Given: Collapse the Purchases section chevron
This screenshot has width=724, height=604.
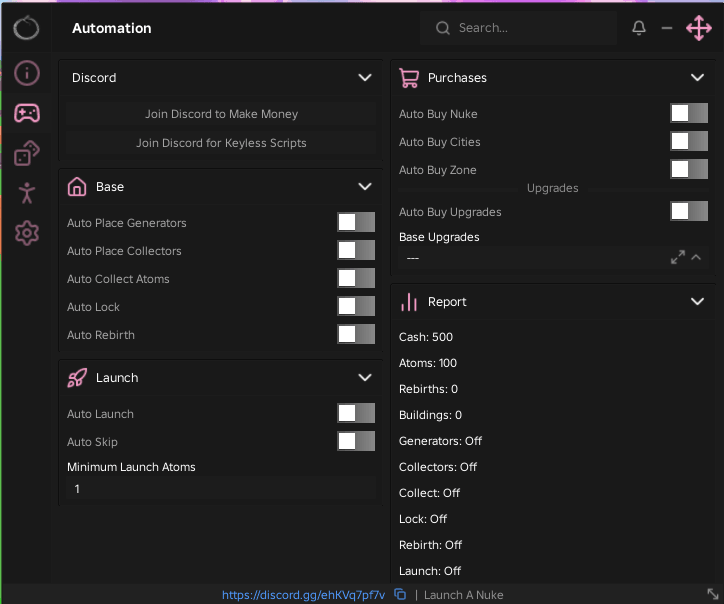Looking at the screenshot, I should [697, 78].
